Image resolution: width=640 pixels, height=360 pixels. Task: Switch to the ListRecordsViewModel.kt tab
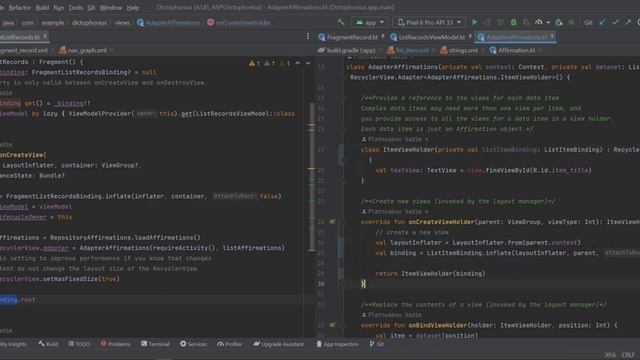coord(430,37)
